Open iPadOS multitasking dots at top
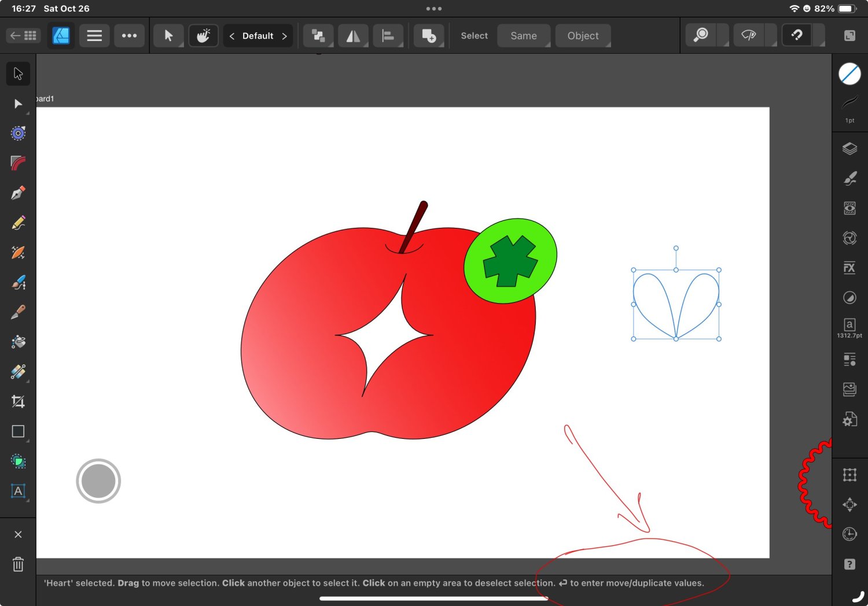The image size is (868, 606). pyautogui.click(x=434, y=9)
